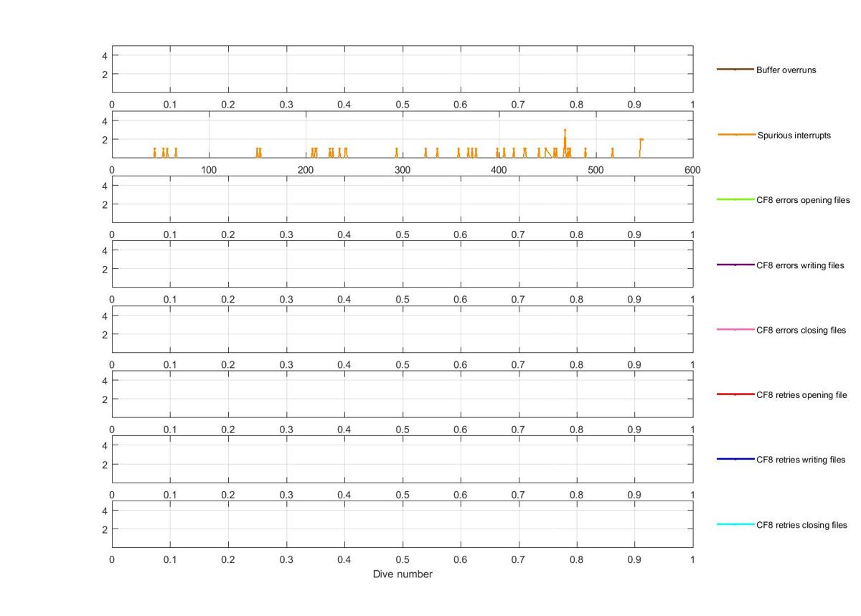
Task: Click the last orange data point near dive 547
Action: 641,139
